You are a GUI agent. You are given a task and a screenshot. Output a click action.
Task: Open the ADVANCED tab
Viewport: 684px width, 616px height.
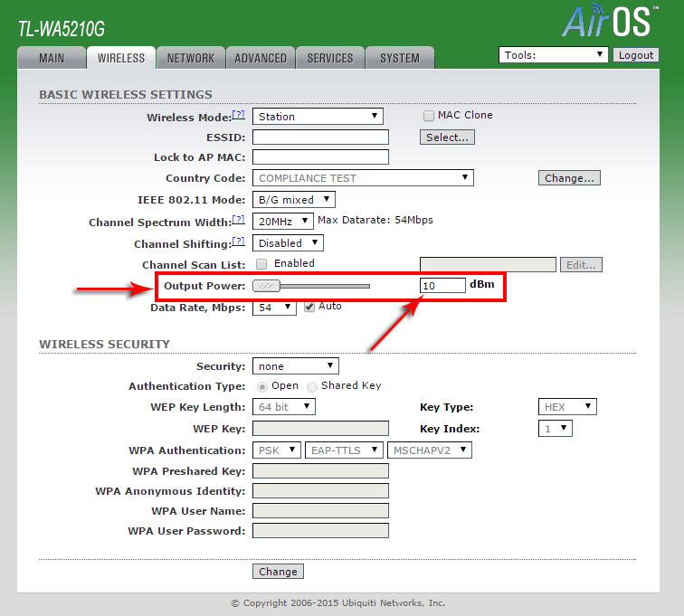coord(261,58)
